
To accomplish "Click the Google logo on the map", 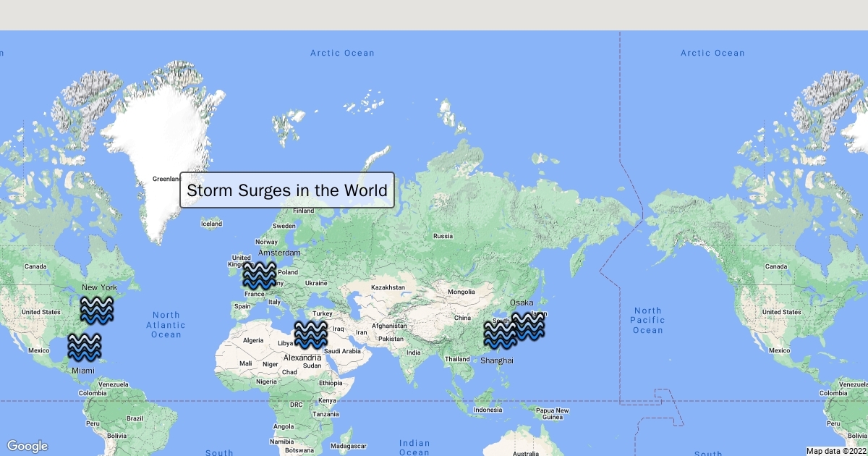I will 27,446.
